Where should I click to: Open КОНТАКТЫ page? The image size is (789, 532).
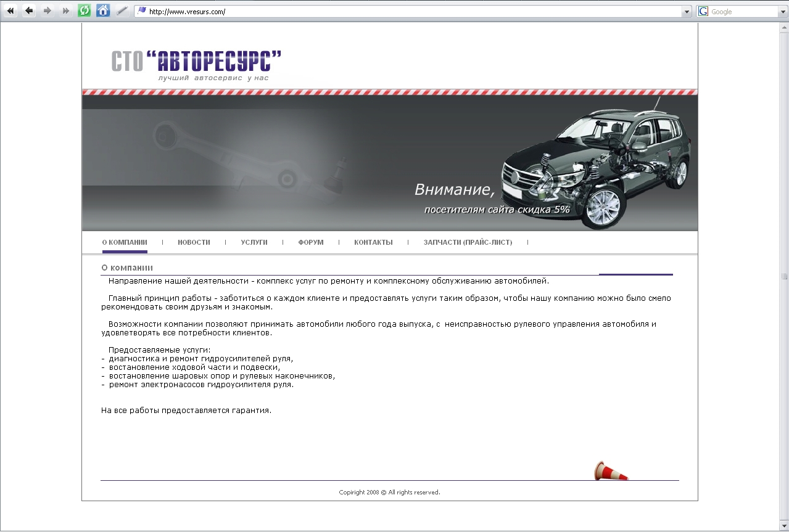(x=373, y=242)
